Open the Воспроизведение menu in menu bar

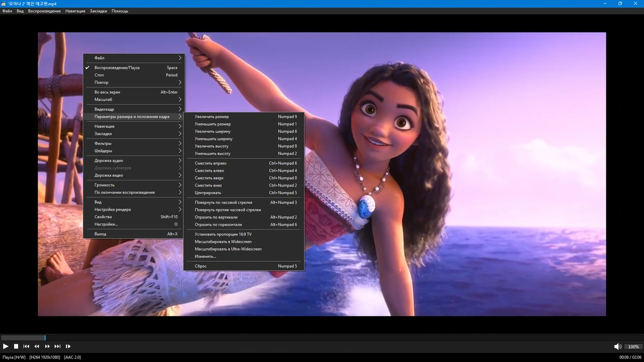45,11
